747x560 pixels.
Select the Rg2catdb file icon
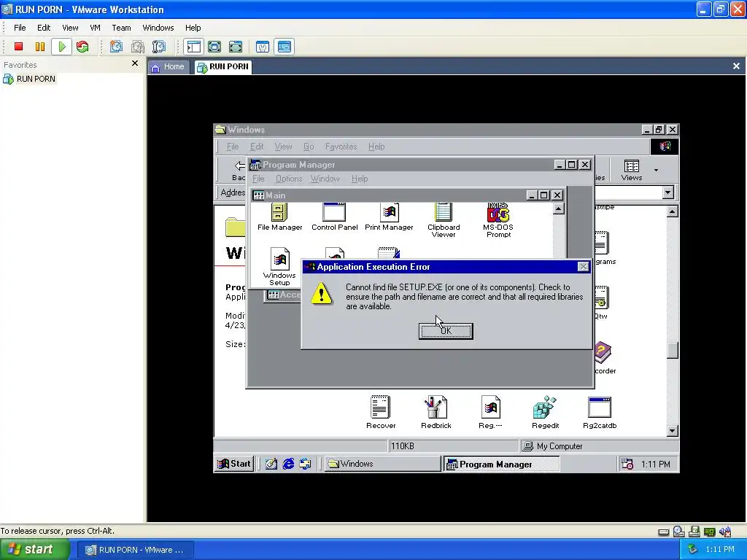pos(600,413)
